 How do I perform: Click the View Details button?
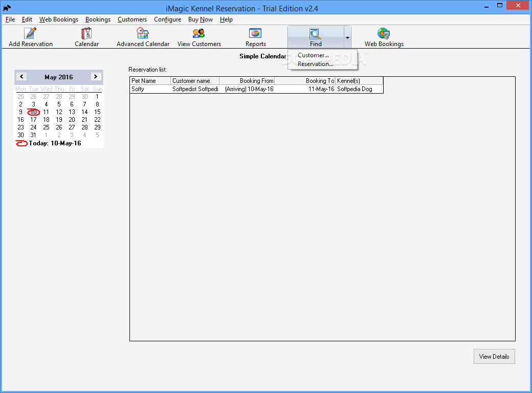[x=494, y=356]
